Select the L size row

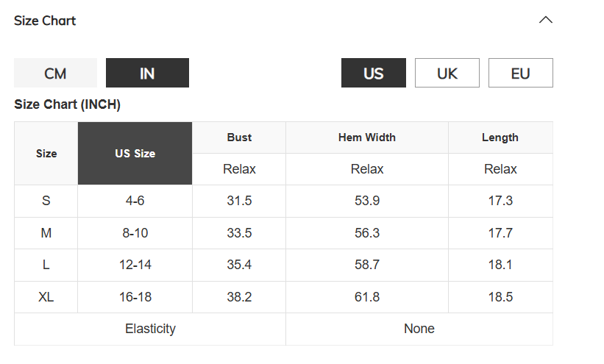coord(283,265)
